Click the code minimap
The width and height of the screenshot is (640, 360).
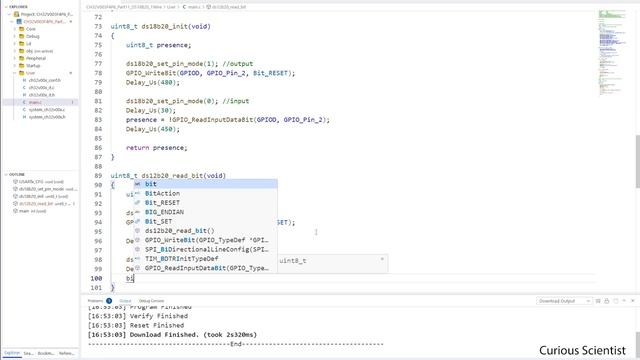pyautogui.click(x=612, y=53)
